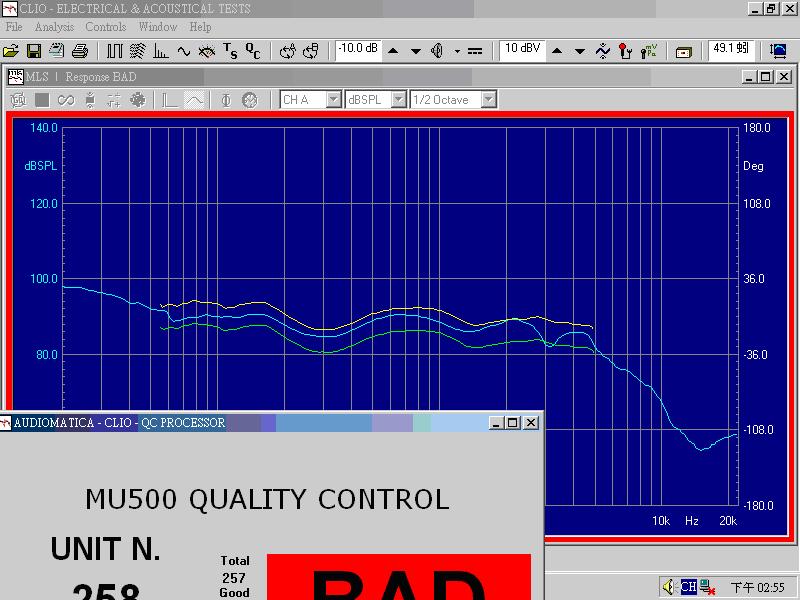
Task: Toggle the MLS loop infinity icon
Action: pos(66,100)
